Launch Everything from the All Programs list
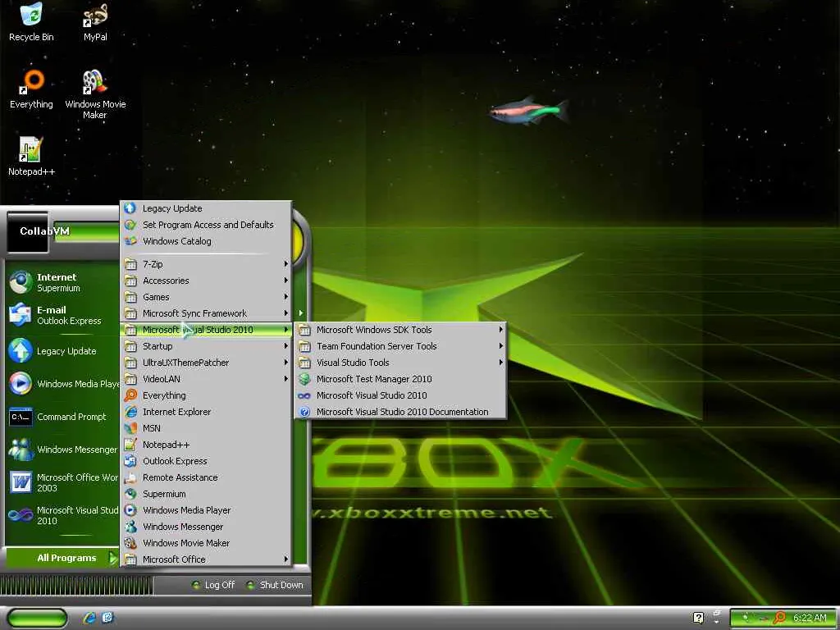This screenshot has height=630, width=840. point(206,395)
